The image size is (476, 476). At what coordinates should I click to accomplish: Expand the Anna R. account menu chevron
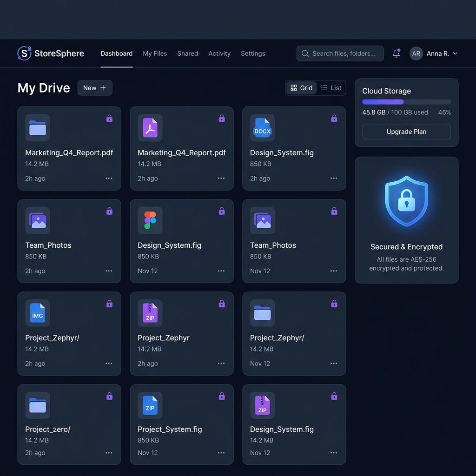point(455,53)
